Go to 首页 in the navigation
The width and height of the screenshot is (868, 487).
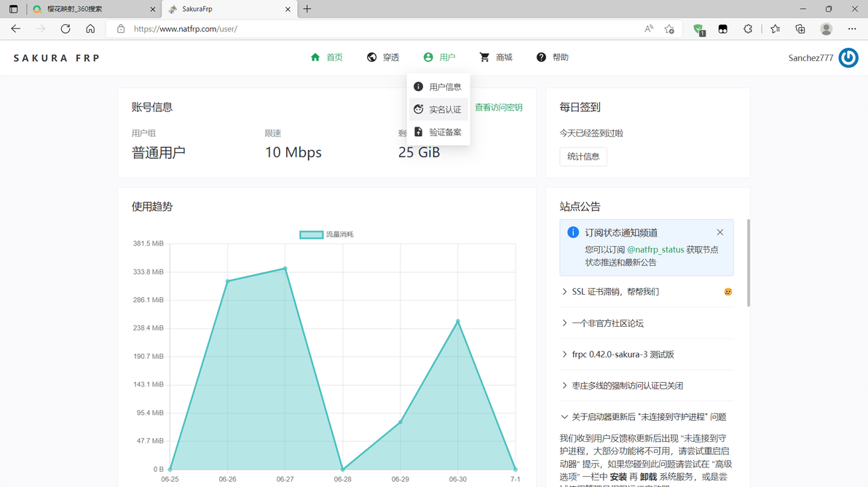(327, 57)
